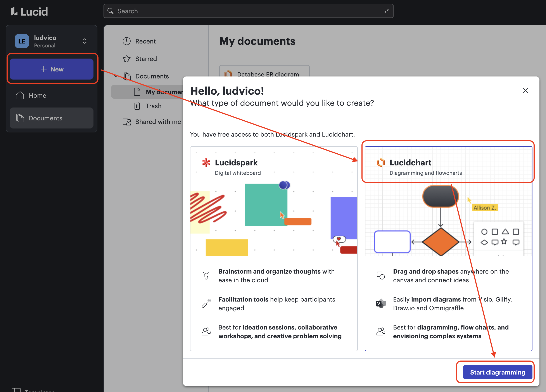Click 'Easily import diagrams' text
This screenshot has height=392, width=546.
[x=427, y=299]
